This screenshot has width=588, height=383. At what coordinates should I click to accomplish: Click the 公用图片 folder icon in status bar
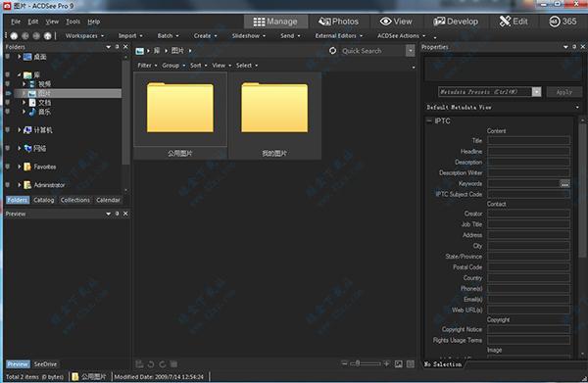coord(75,376)
